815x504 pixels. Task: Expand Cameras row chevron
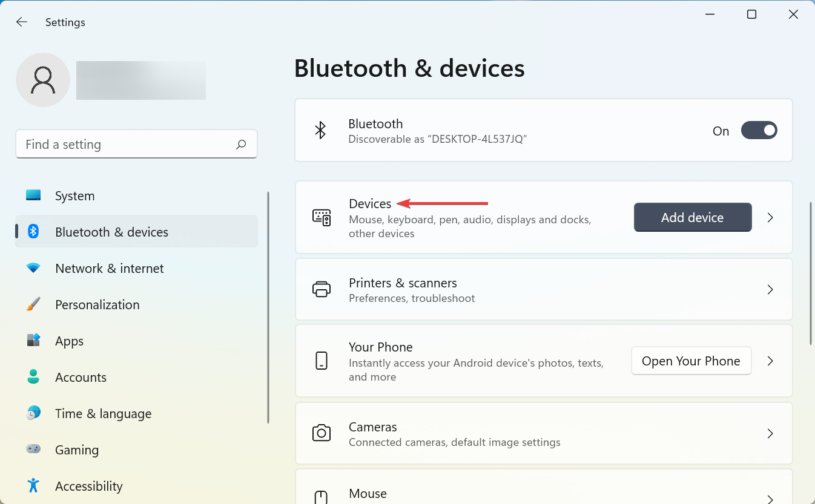(770, 433)
